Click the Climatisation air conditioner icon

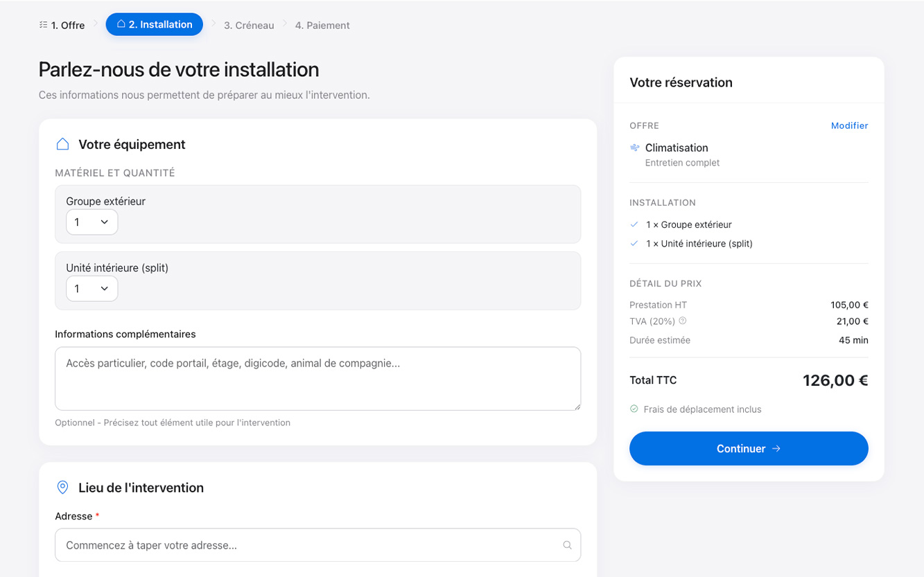point(634,148)
